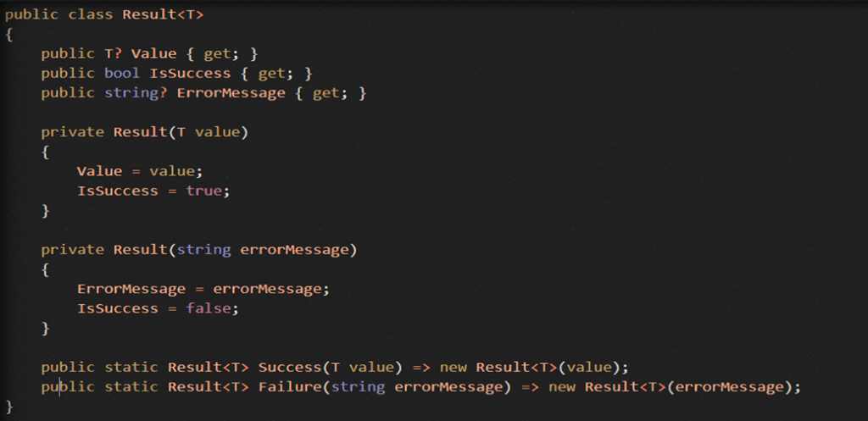Click the get accessor of IsSuccess property
The height and width of the screenshot is (421, 868).
point(274,73)
